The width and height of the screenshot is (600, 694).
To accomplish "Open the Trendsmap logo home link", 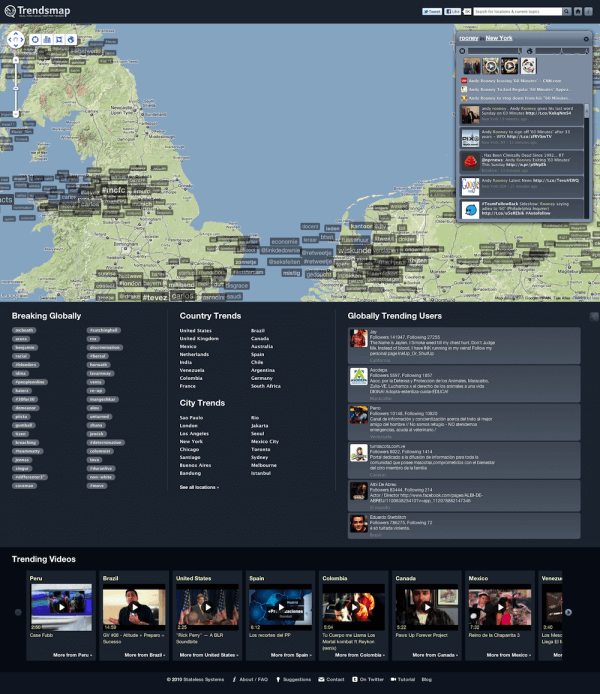I will (37, 11).
